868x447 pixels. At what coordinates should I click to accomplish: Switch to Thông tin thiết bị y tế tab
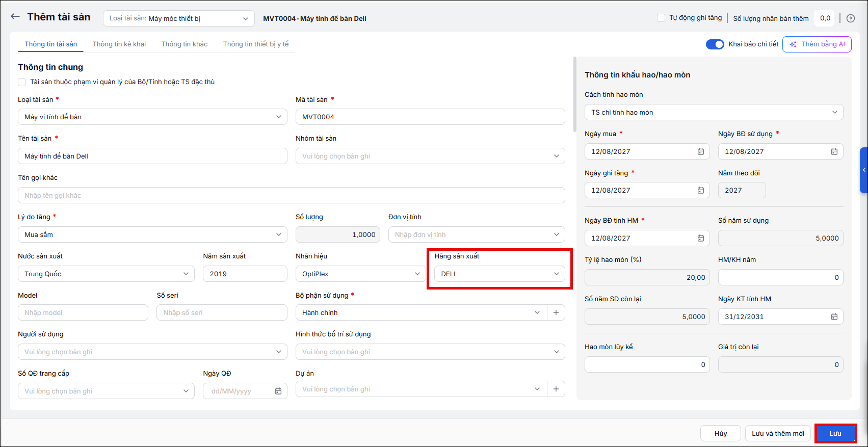[256, 44]
